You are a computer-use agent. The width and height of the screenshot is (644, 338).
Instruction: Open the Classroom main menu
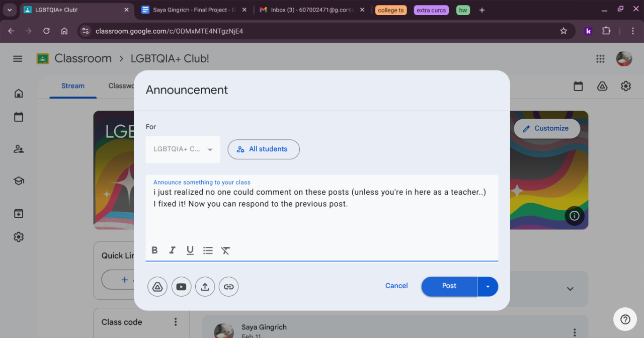pos(18,59)
